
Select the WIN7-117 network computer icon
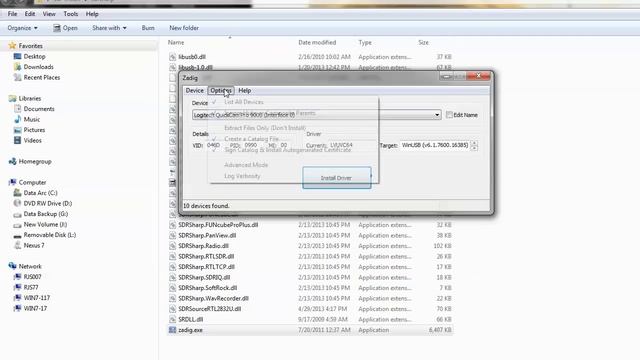point(17,298)
